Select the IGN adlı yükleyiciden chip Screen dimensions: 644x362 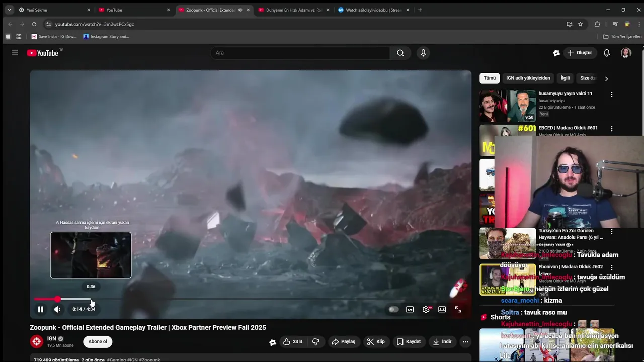(x=528, y=78)
